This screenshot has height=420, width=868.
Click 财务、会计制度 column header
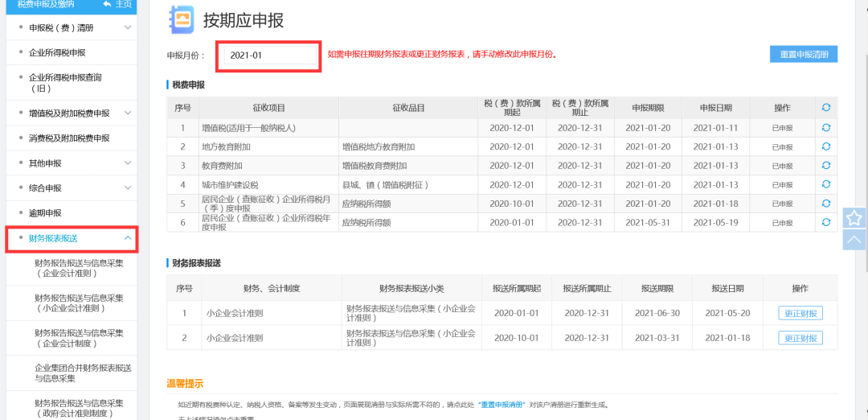(272, 289)
